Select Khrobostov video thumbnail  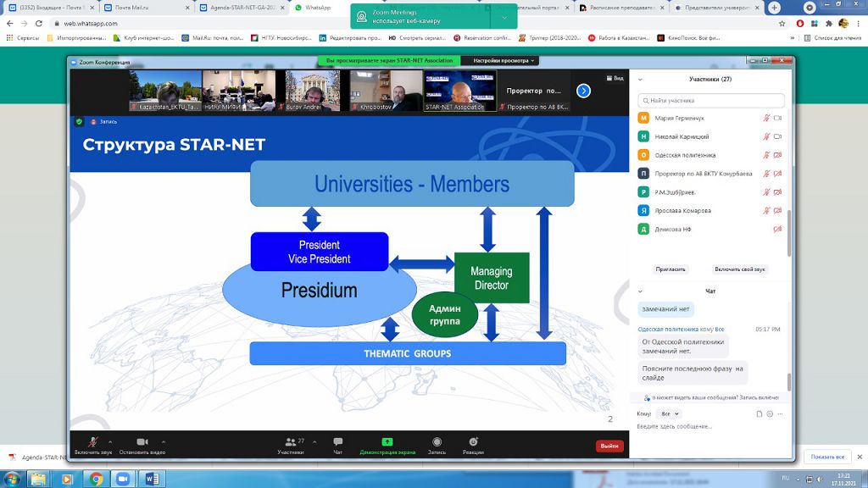386,91
